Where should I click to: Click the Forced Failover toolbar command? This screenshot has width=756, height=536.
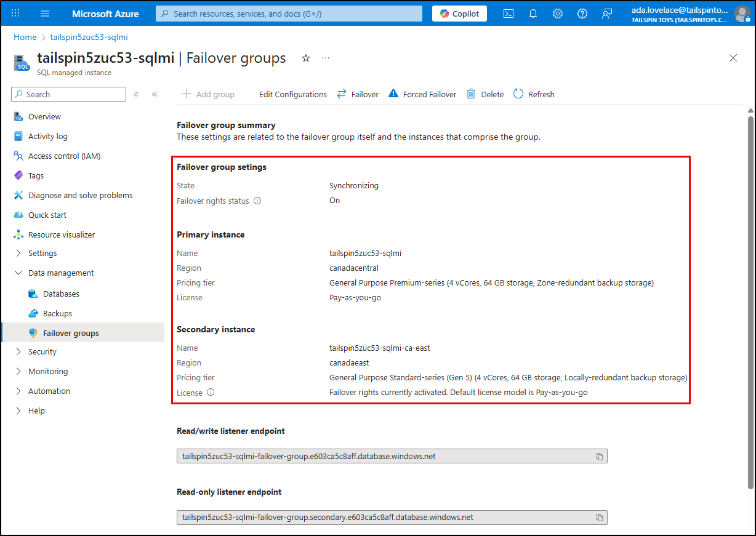[422, 94]
